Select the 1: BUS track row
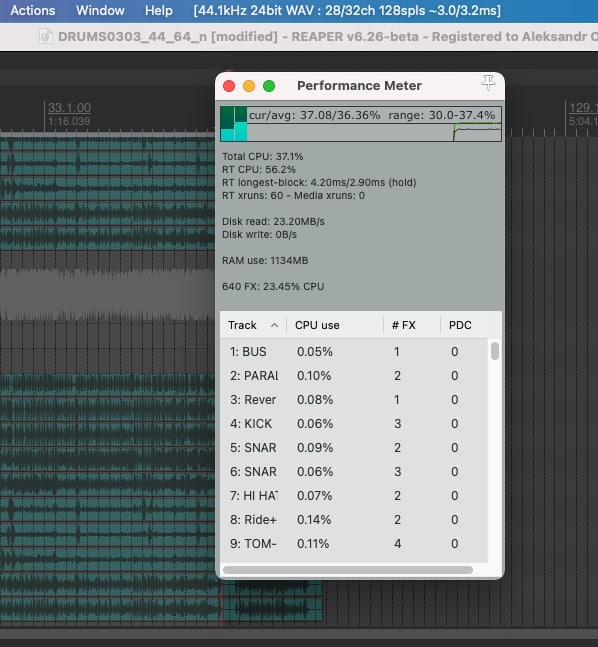598x647 pixels. [354, 352]
